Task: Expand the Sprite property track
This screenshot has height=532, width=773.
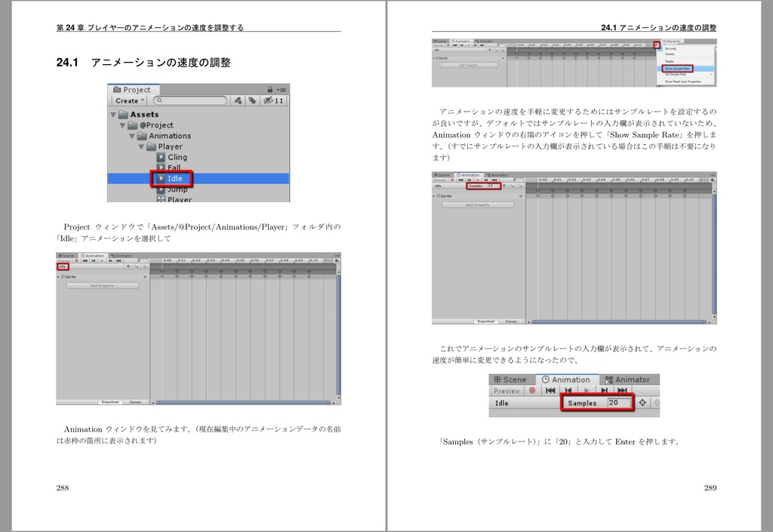Action: point(57,277)
